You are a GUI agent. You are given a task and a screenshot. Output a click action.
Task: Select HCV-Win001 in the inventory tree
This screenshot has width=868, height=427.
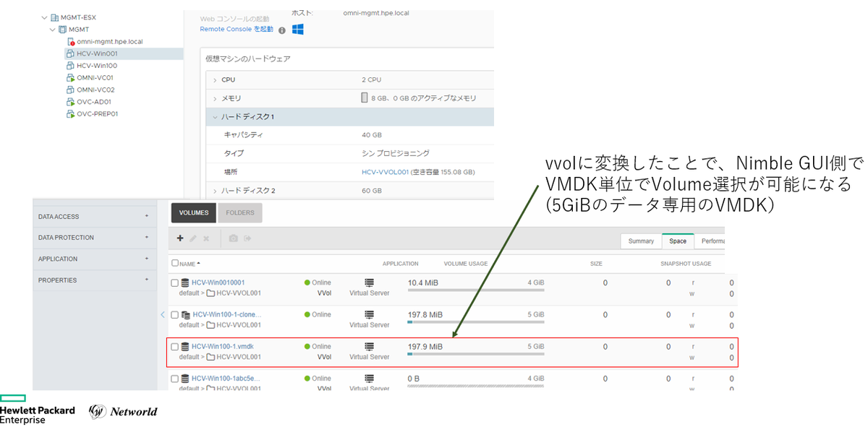pyautogui.click(x=98, y=53)
